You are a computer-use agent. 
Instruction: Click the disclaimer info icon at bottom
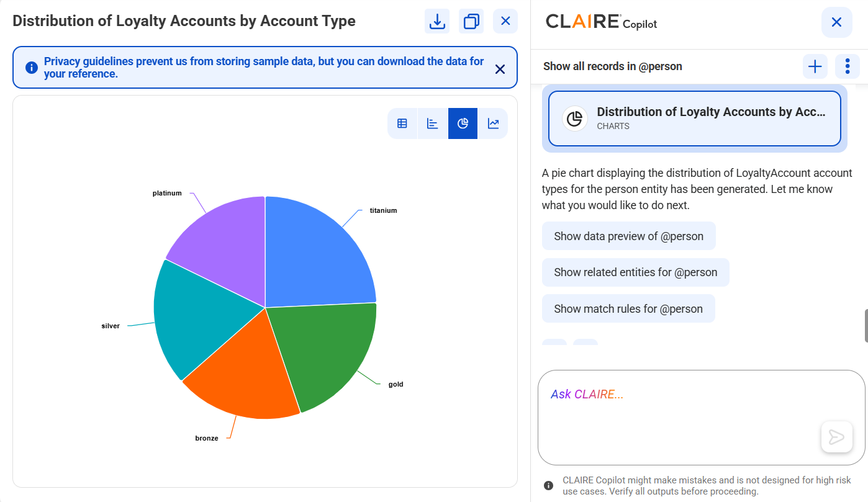click(548, 486)
